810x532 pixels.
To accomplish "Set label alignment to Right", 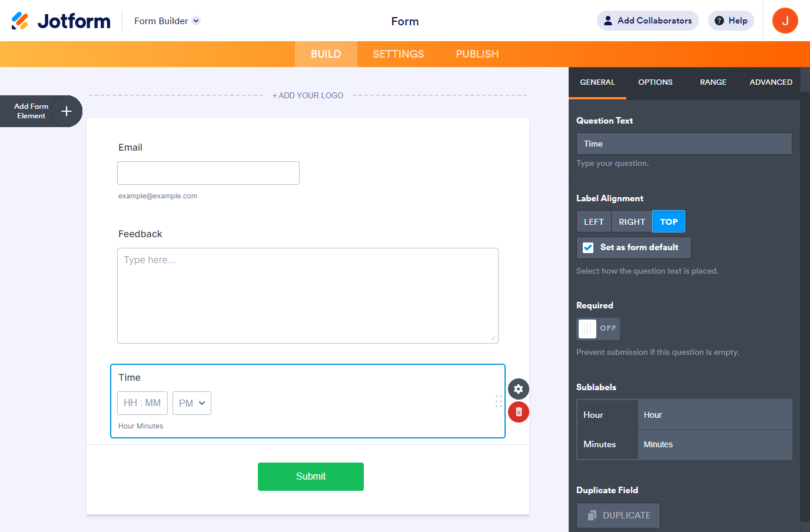I will pyautogui.click(x=632, y=222).
